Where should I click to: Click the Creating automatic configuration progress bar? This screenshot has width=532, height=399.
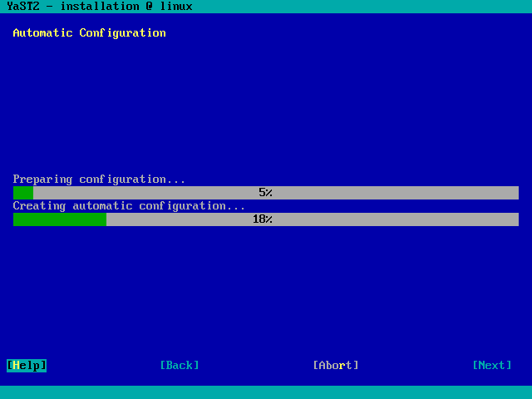tap(266, 219)
